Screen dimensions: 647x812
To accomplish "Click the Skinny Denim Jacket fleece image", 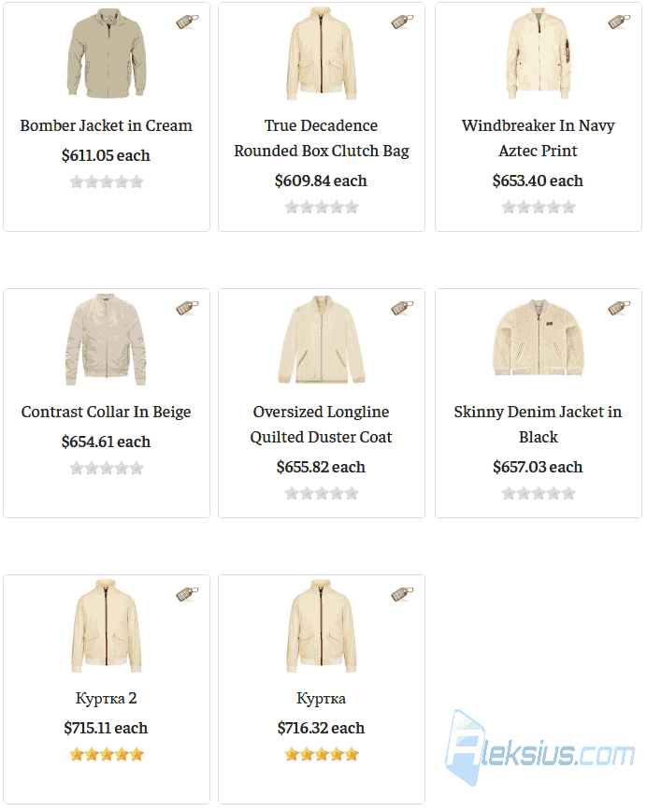I will click(x=539, y=337).
